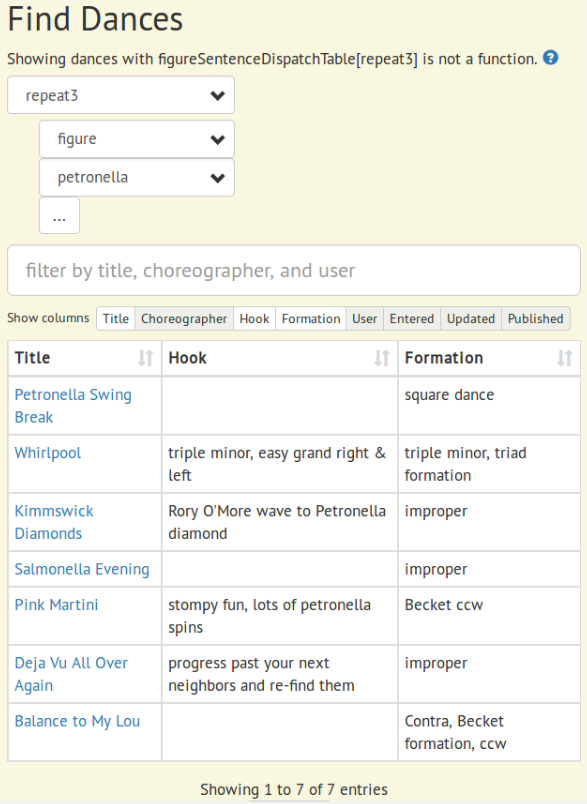Open the Kimmswick Diamonds dance
This screenshot has height=804, width=587.
click(x=54, y=522)
